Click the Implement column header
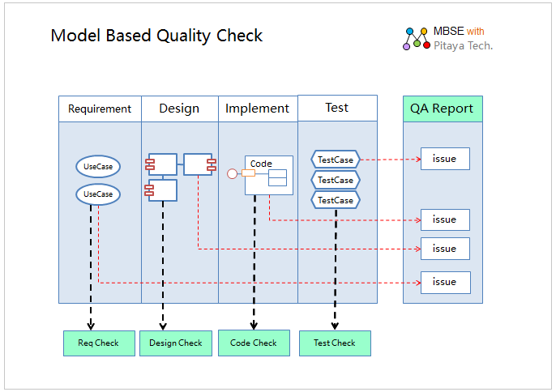This screenshot has height=392, width=556. 258,109
